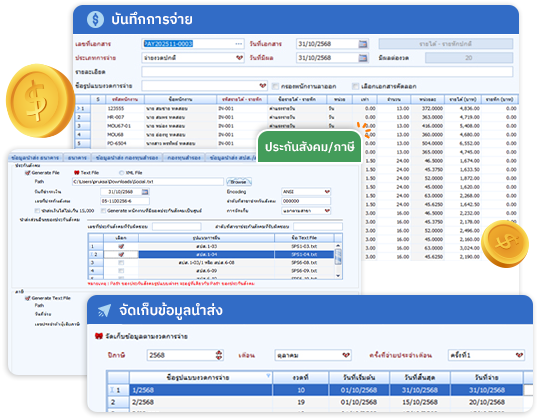Open the calendar for document date 31/10/2568
The height and width of the screenshot is (420, 539).
pos(363,44)
